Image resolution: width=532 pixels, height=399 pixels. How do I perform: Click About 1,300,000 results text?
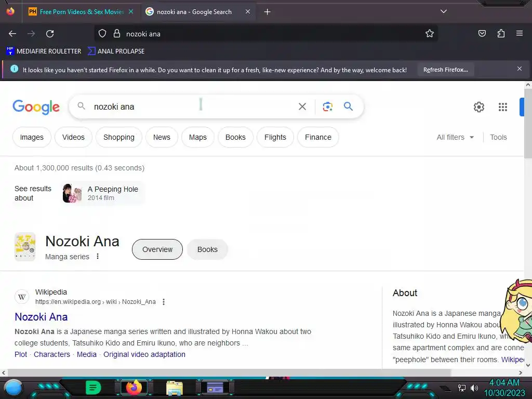(x=79, y=168)
